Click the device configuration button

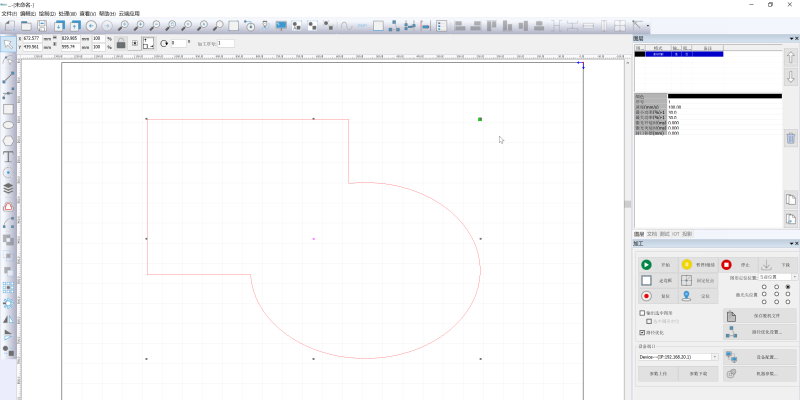click(x=760, y=357)
